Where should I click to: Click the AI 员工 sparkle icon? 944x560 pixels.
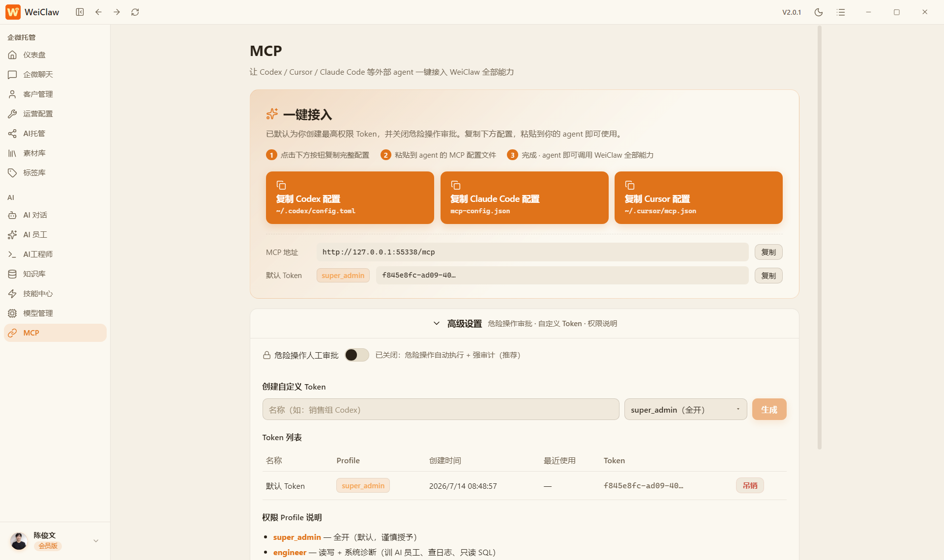click(12, 234)
